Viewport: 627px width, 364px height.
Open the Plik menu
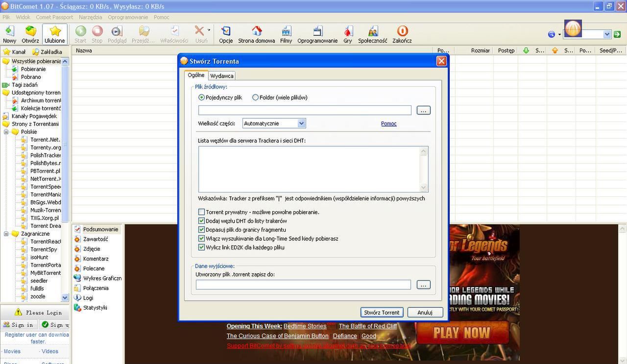[6, 17]
